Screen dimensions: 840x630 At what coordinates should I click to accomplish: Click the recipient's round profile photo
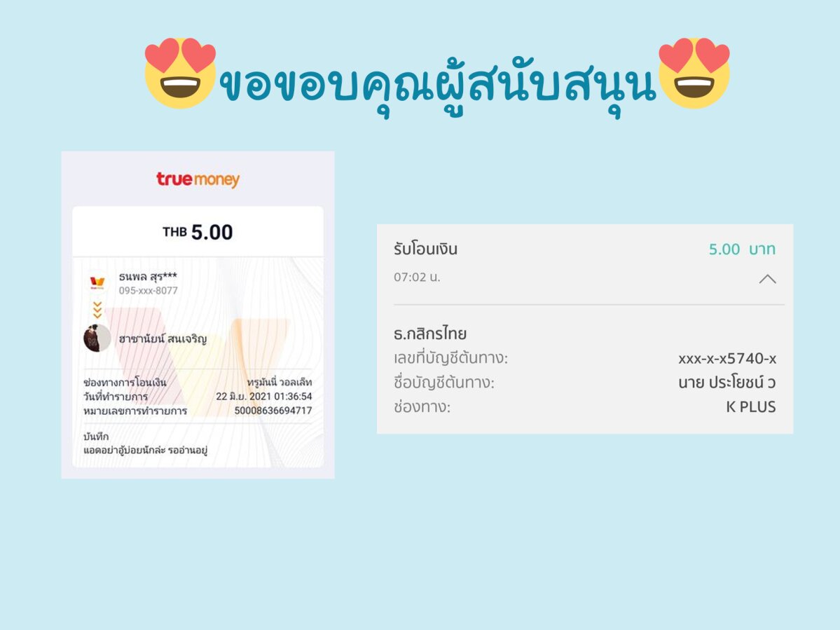pos(97,338)
